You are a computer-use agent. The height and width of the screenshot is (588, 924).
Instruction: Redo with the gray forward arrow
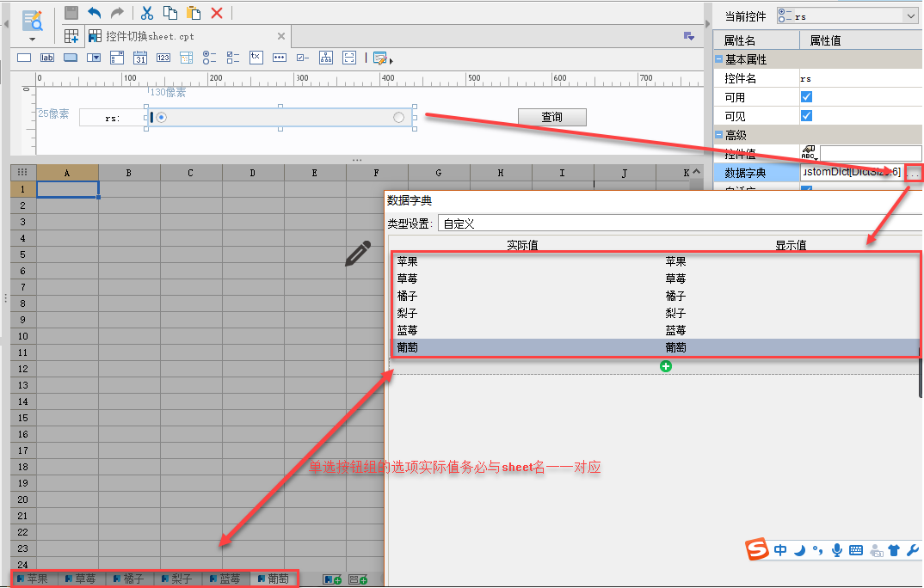pos(117,12)
